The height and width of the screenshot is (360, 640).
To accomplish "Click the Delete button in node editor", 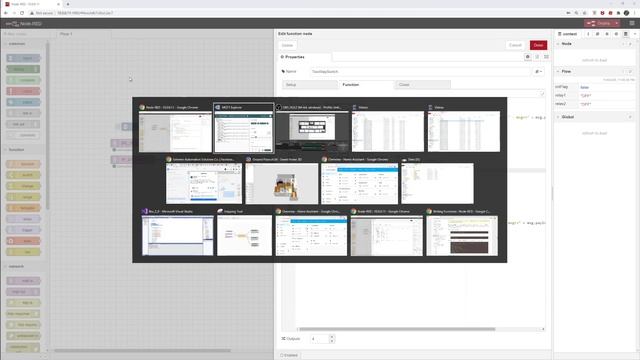I will (287, 45).
